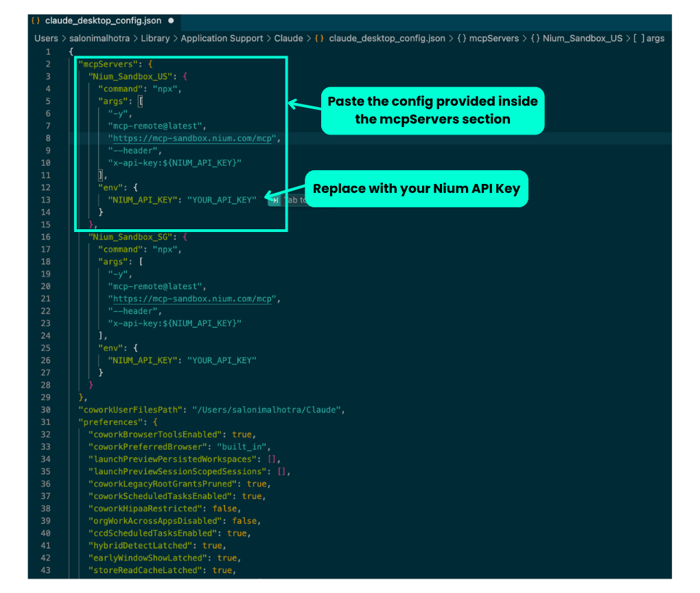Click line number 43 in the gutter
The image size is (700, 593).
(45, 570)
